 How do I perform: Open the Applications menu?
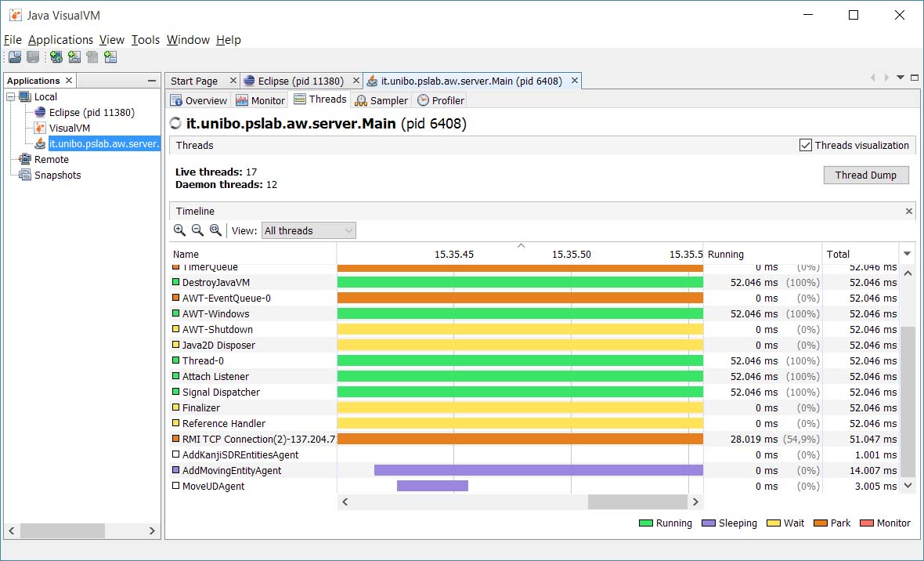point(61,40)
